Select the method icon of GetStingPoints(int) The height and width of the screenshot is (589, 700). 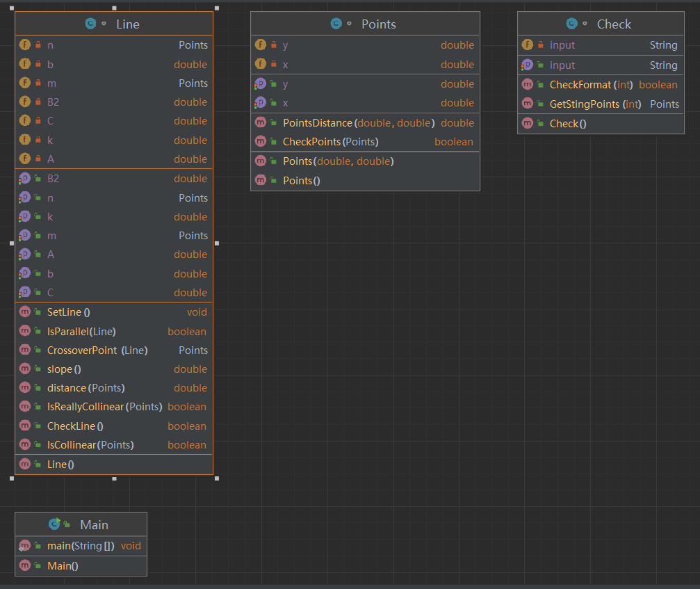[x=528, y=104]
